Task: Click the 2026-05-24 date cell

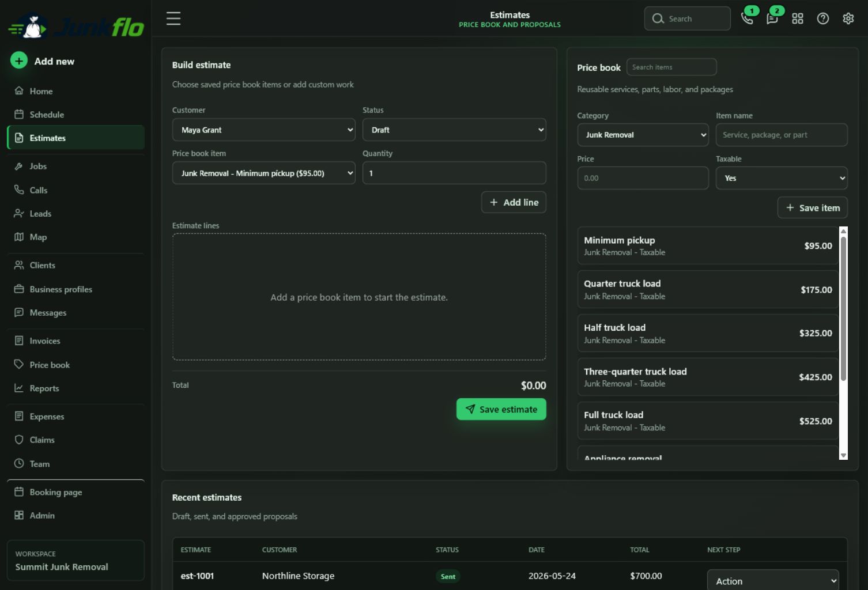Action: coord(552,576)
